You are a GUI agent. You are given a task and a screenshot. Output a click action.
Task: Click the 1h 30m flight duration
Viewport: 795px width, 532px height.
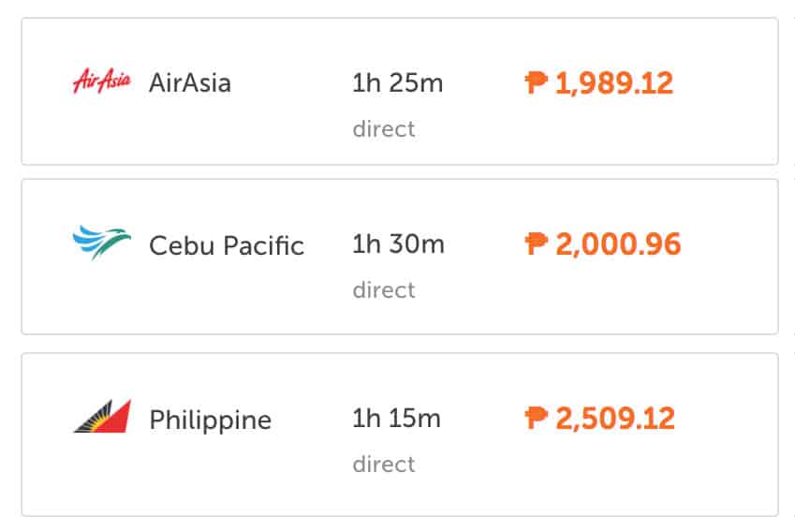(398, 244)
